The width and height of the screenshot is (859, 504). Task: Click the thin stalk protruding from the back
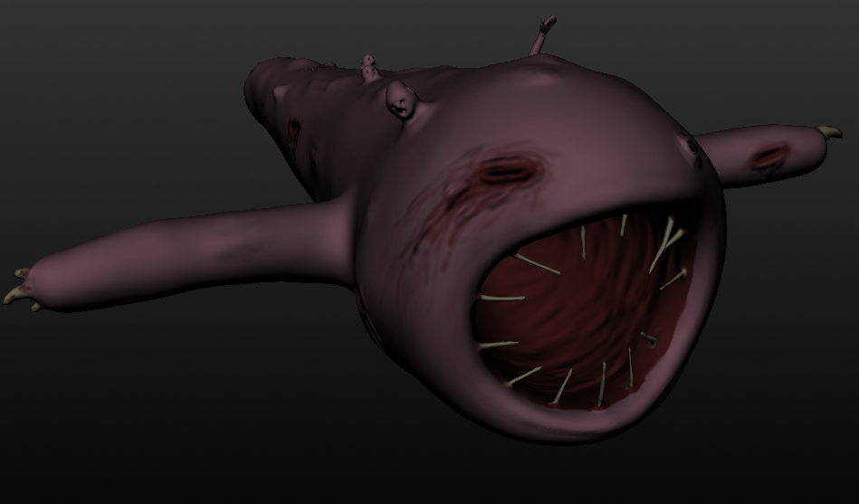tap(542, 36)
